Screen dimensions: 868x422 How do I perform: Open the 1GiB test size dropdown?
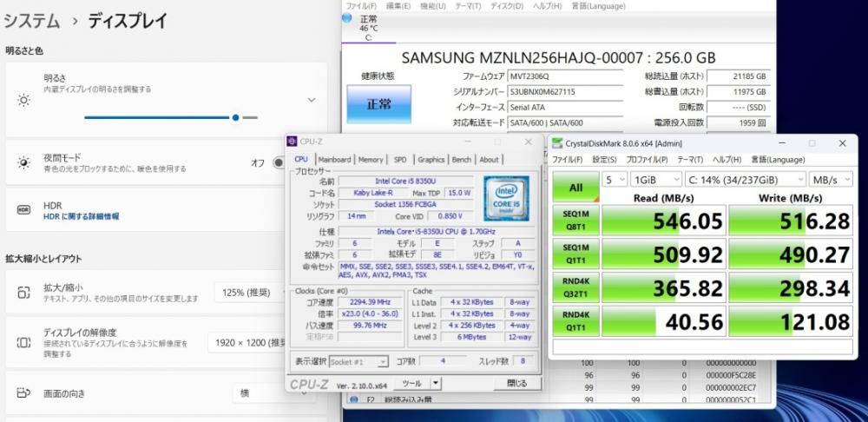656,180
